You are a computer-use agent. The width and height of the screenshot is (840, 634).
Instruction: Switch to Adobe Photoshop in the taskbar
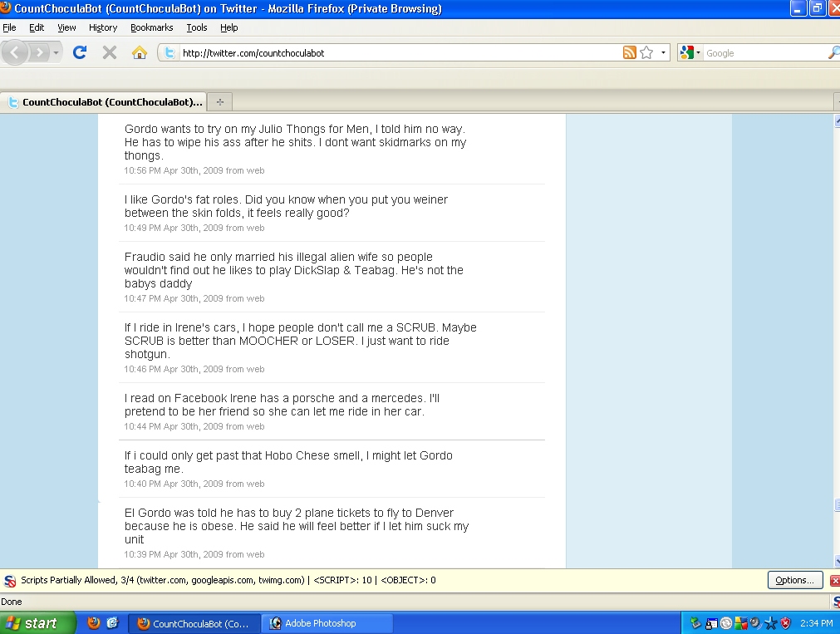[x=327, y=623]
